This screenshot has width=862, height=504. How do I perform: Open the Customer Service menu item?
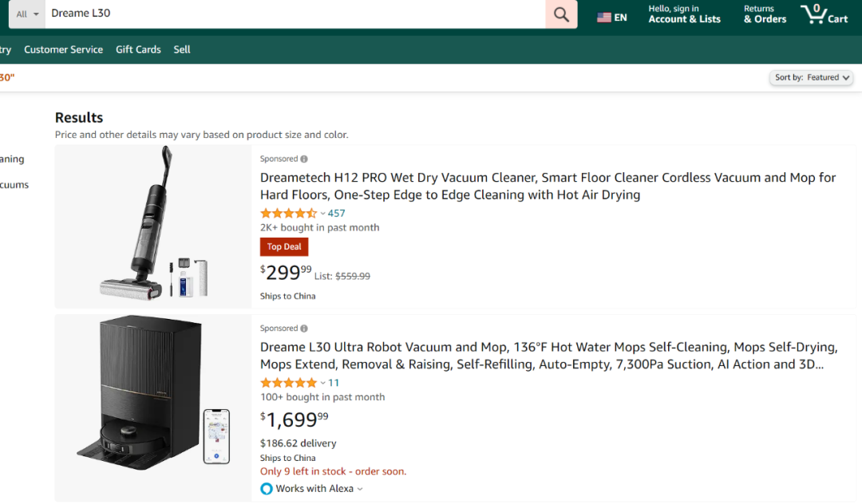click(63, 49)
